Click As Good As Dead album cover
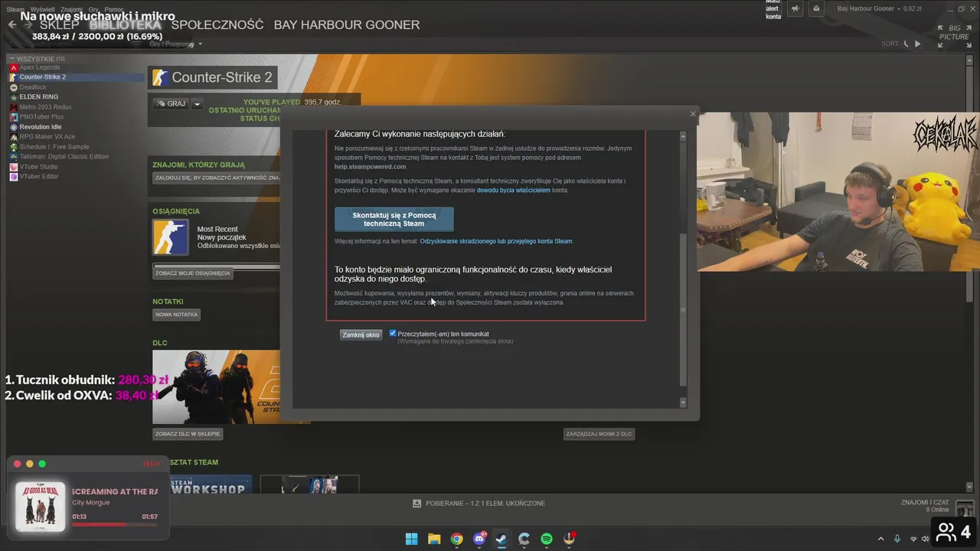The width and height of the screenshot is (980, 551). coord(41,506)
